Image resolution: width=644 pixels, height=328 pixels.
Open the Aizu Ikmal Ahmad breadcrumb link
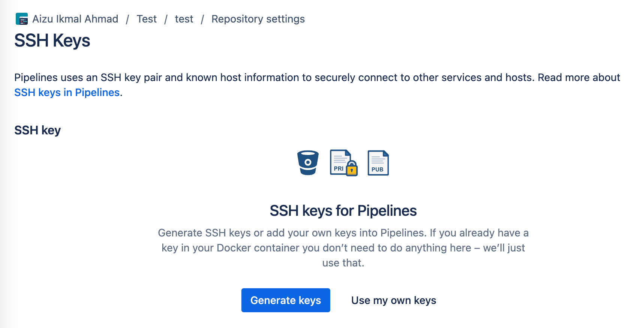tap(75, 19)
